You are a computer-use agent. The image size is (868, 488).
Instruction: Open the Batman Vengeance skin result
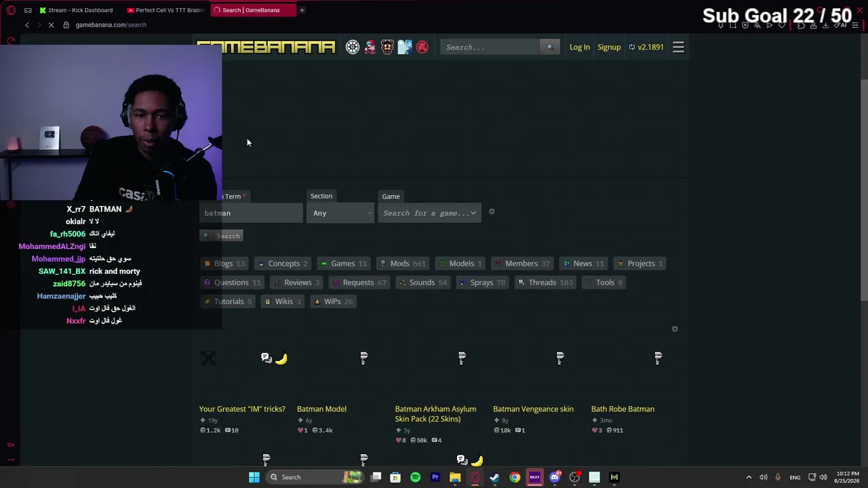click(533, 409)
